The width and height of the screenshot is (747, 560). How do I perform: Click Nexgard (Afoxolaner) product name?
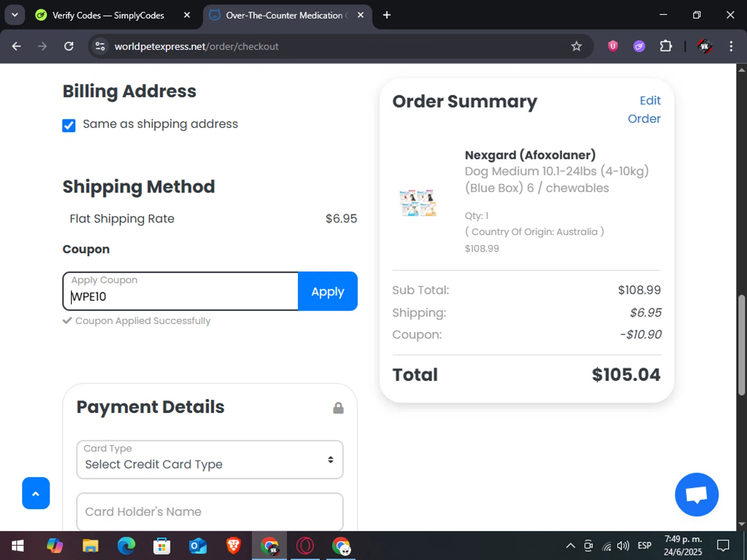click(530, 155)
